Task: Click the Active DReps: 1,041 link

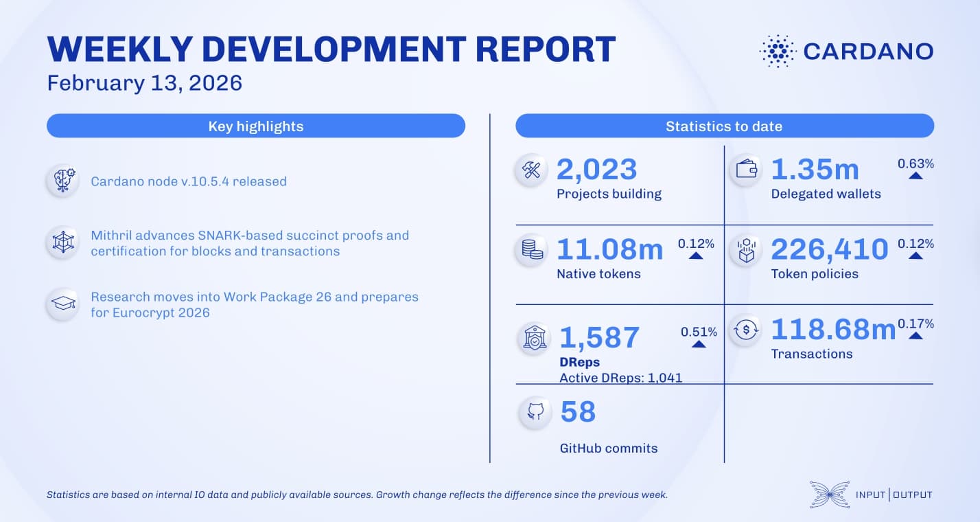Action: (620, 378)
